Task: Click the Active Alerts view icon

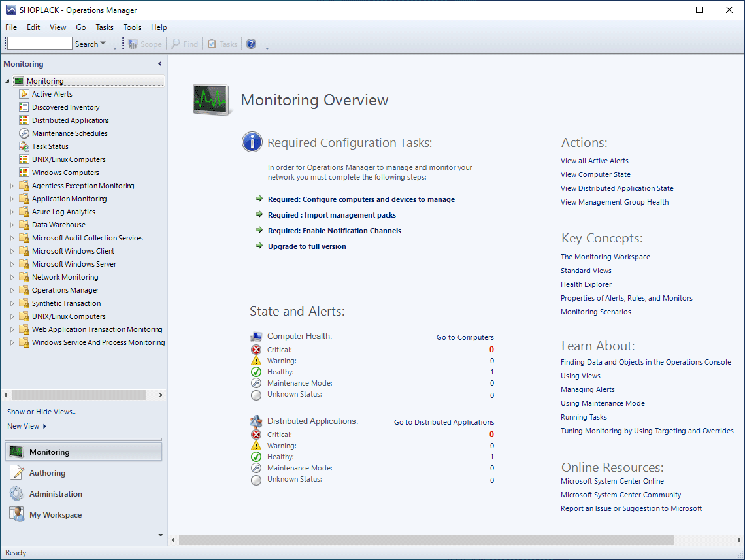Action: click(24, 94)
